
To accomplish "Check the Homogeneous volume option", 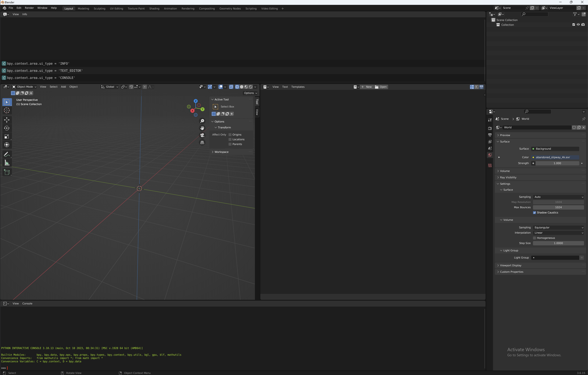I will click(x=535, y=238).
